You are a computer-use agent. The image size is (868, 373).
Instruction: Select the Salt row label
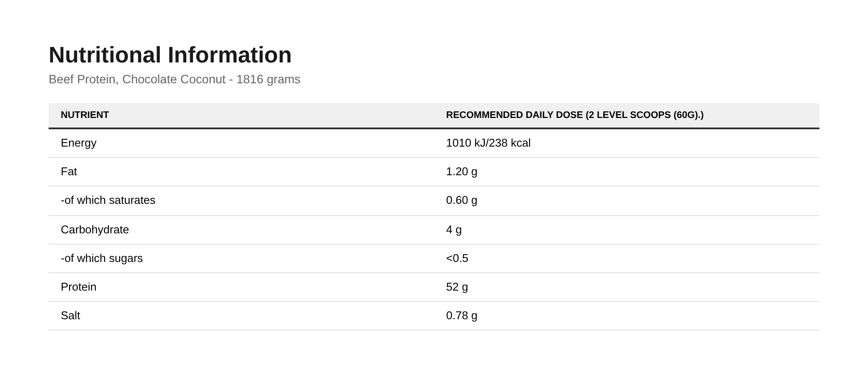coord(70,316)
